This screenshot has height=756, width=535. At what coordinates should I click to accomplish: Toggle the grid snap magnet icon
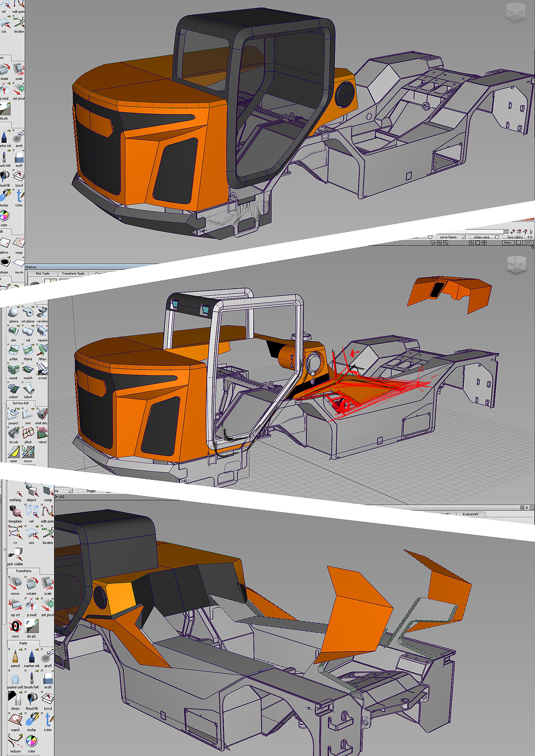519,231
